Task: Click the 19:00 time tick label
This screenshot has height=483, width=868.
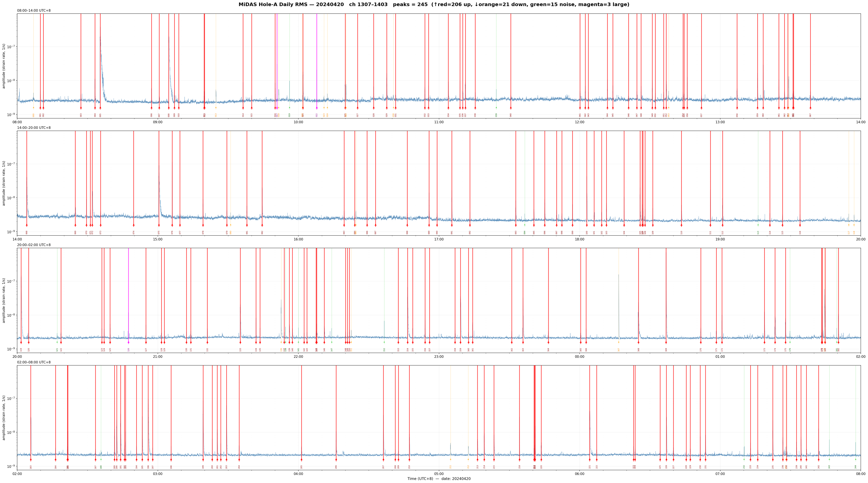Action: click(720, 239)
